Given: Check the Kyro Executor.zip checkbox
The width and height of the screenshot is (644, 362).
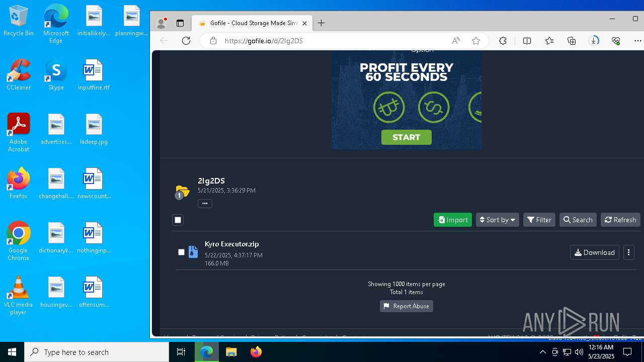Looking at the screenshot, I should [x=182, y=252].
